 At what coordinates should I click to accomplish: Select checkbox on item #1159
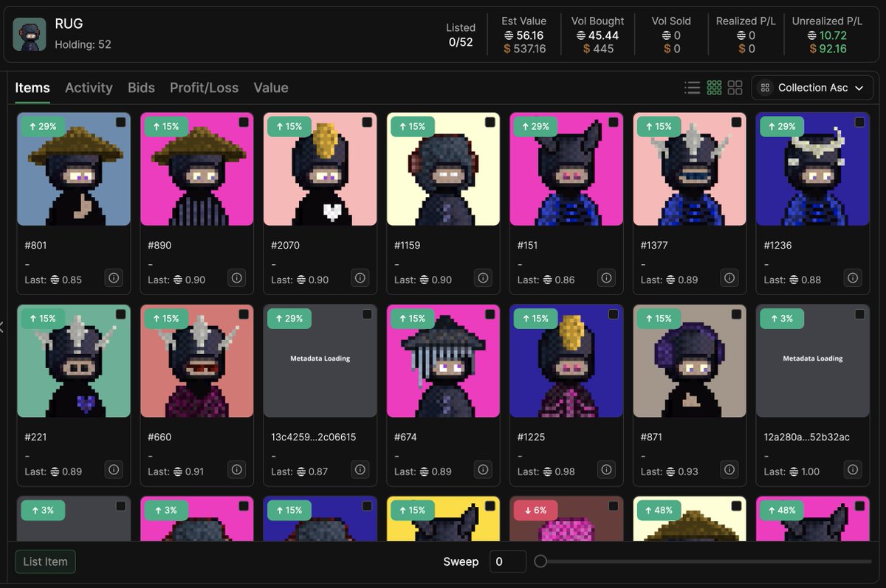[490, 122]
